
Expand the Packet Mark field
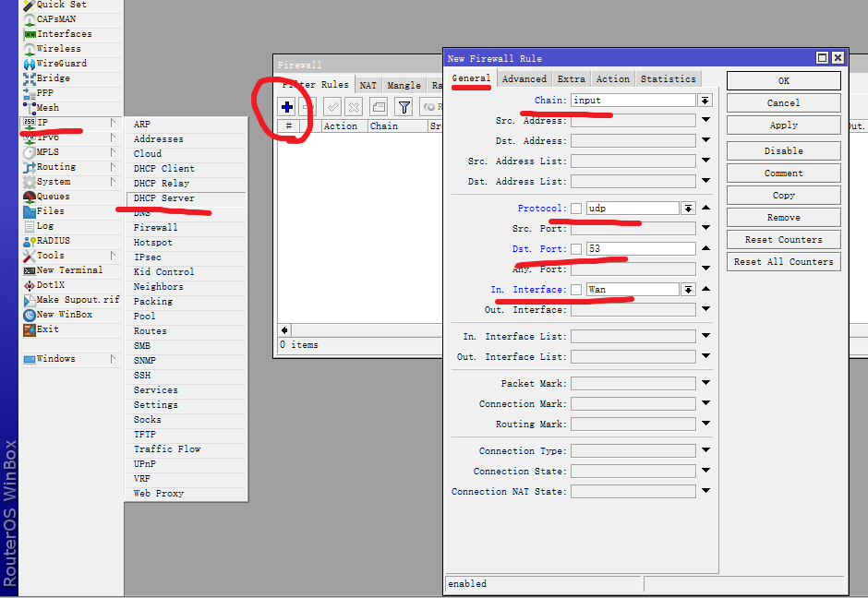click(x=705, y=382)
